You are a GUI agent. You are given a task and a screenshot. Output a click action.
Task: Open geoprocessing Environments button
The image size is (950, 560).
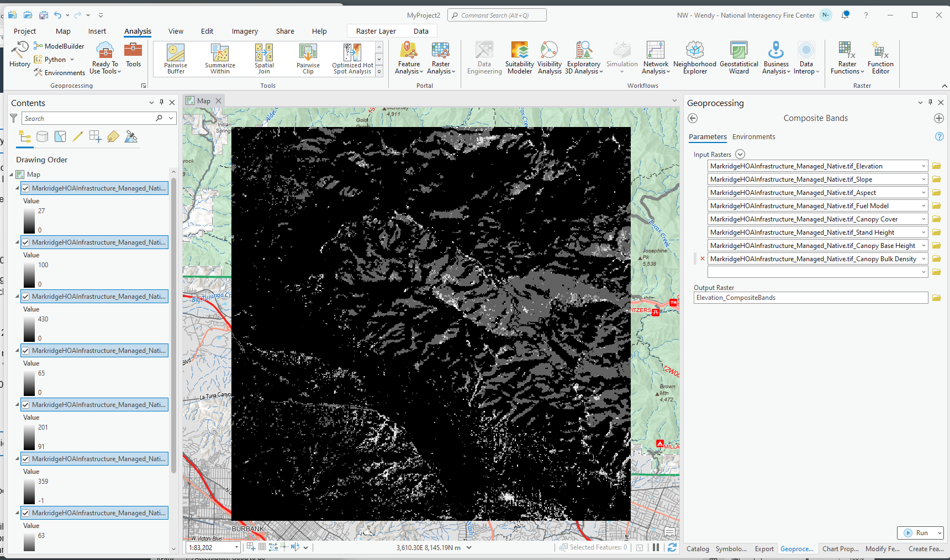(x=59, y=73)
